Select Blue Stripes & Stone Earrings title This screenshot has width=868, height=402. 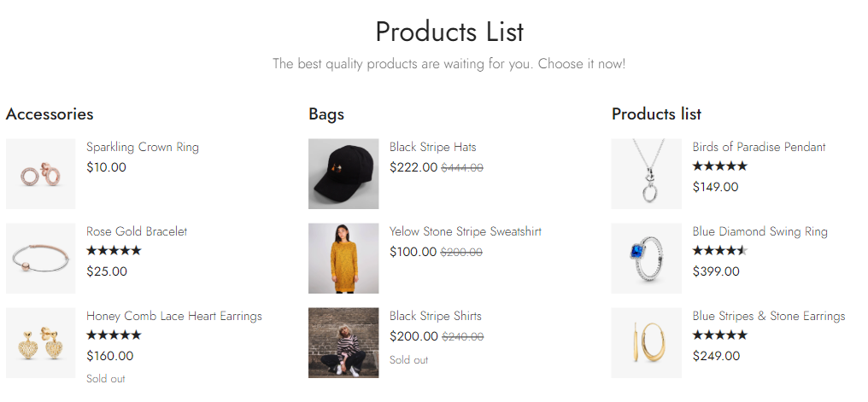pyautogui.click(x=769, y=316)
